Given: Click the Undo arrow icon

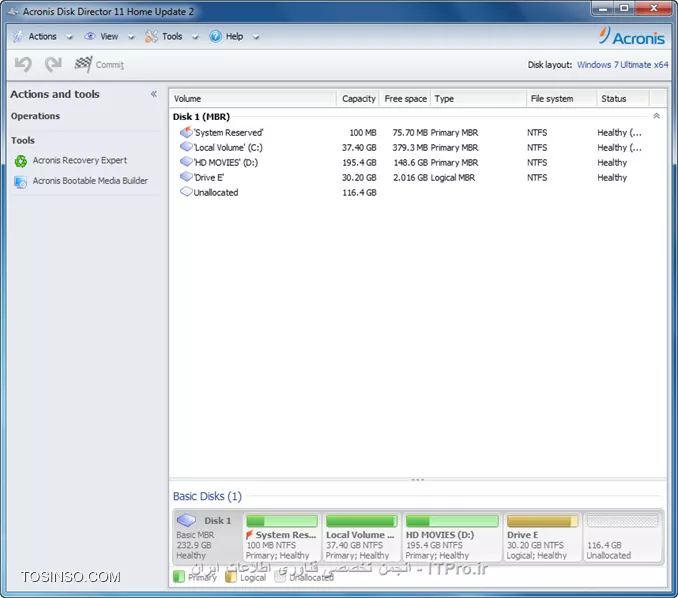Looking at the screenshot, I should pyautogui.click(x=23, y=64).
